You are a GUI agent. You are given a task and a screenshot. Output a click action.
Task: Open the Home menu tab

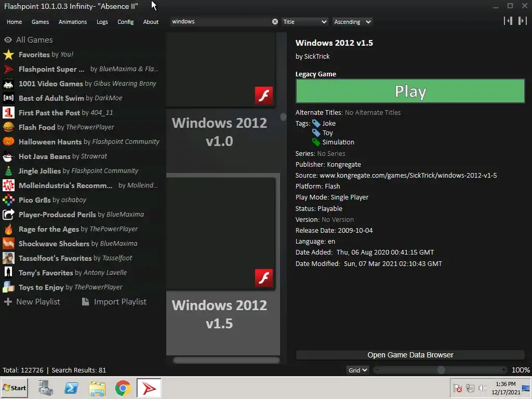tap(14, 22)
